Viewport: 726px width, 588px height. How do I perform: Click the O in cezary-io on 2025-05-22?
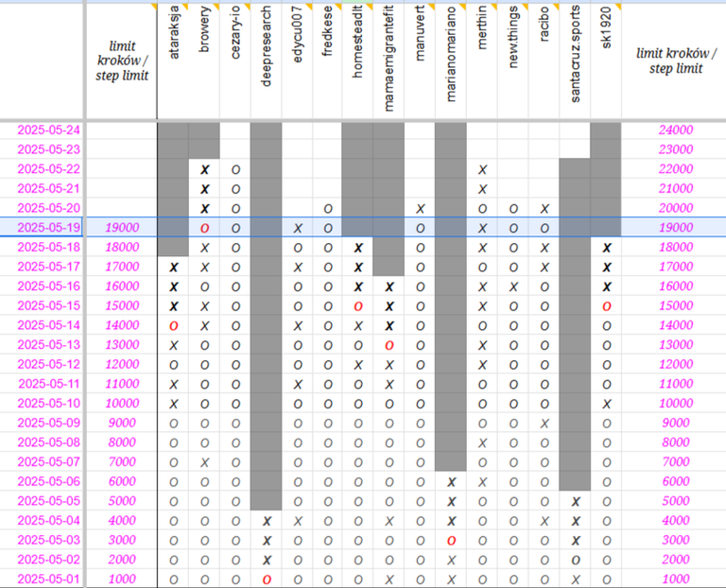coord(235,169)
